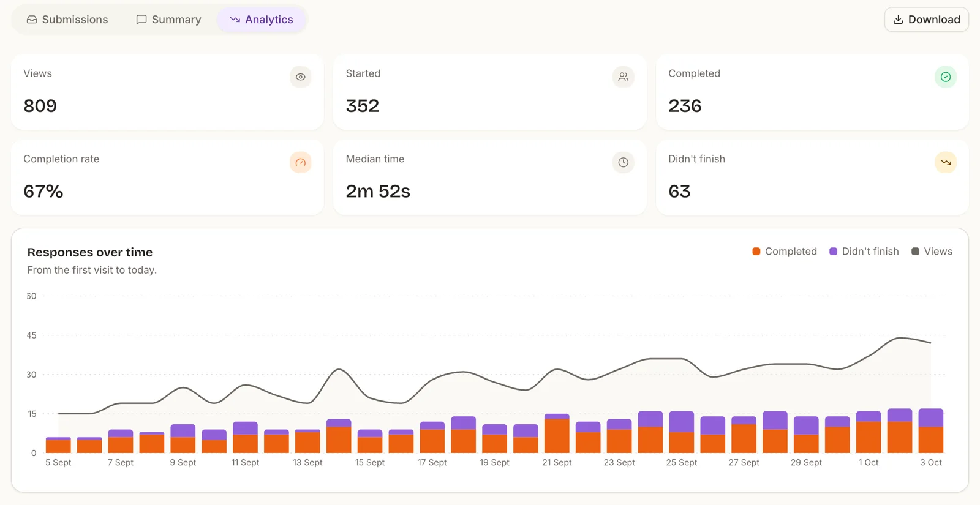Click the downward trend icon in Didn't finish card

[946, 162]
